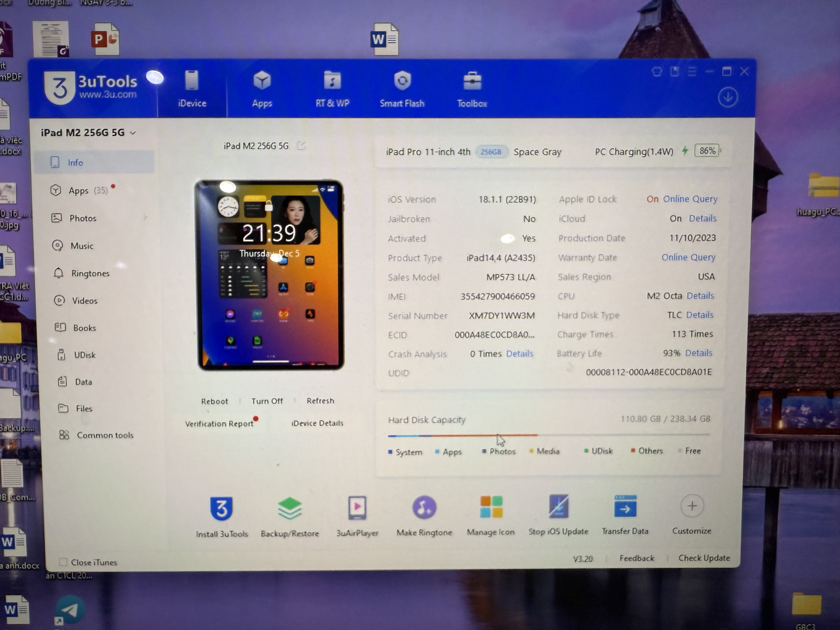This screenshot has height=630, width=840.
Task: Click Check Update
Action: tap(704, 558)
